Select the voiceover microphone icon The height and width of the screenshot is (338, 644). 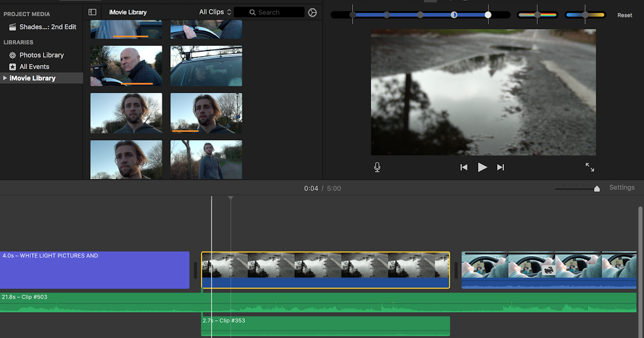pos(377,167)
